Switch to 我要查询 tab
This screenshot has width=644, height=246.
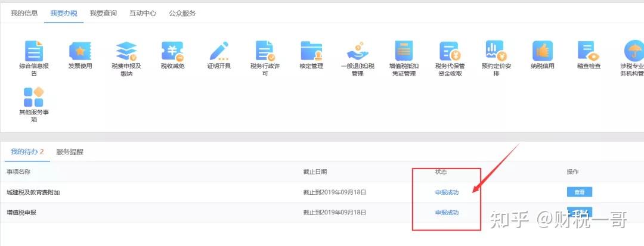click(103, 13)
